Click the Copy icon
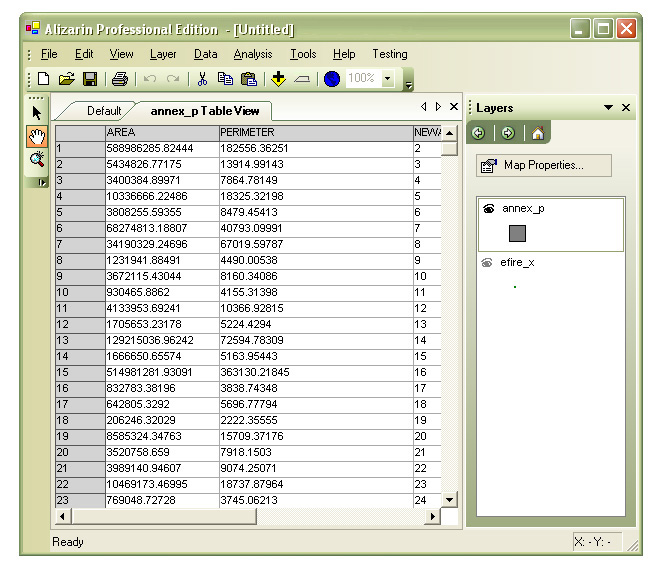Image resolution: width=662 pixels, height=574 pixels. point(225,79)
